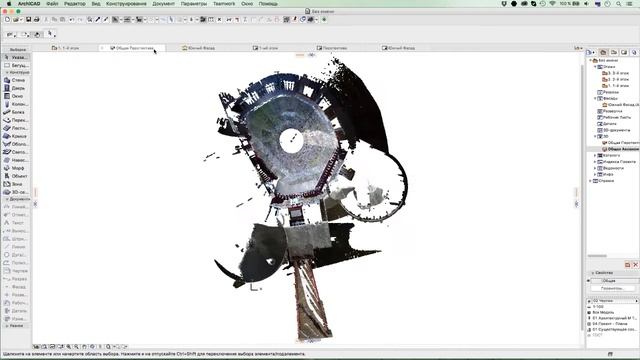Switch to the Общая Перспектива tab
The image size is (640, 360).
[x=133, y=48]
